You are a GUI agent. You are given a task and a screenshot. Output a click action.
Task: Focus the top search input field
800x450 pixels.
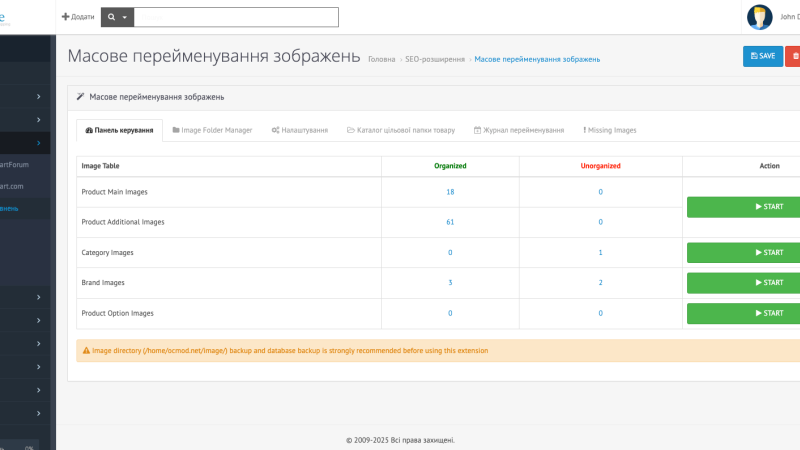[x=236, y=17]
